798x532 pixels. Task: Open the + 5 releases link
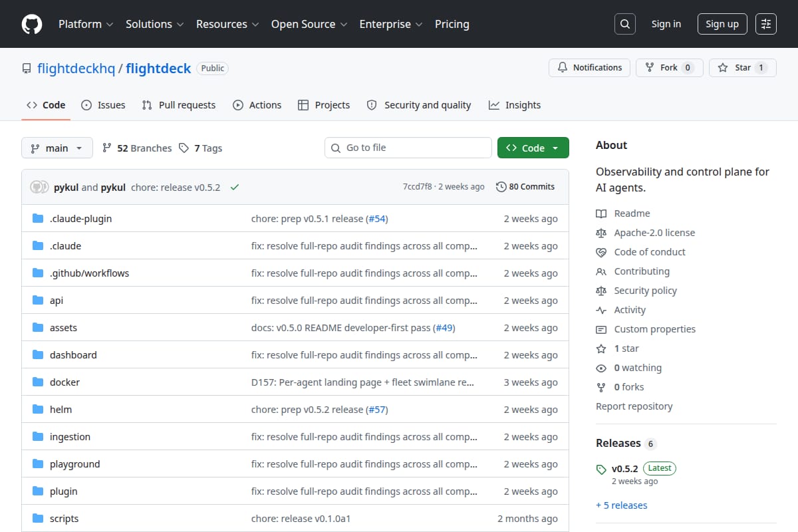[x=622, y=505]
